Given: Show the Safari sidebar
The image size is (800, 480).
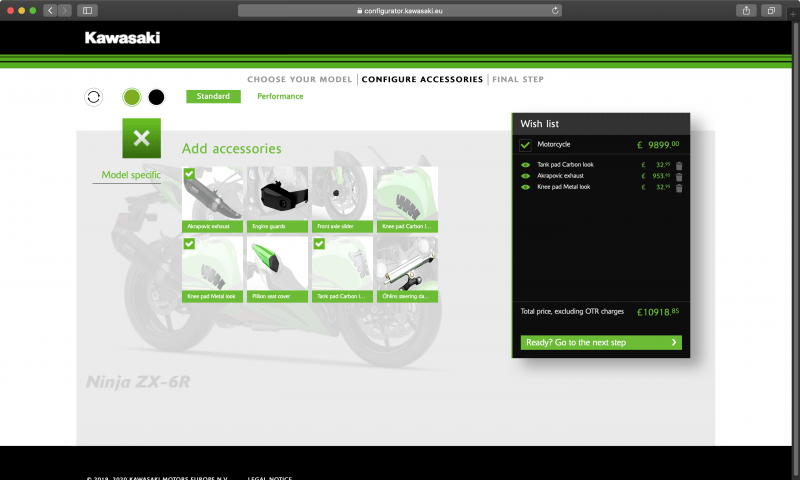Looking at the screenshot, I should pyautogui.click(x=88, y=10).
